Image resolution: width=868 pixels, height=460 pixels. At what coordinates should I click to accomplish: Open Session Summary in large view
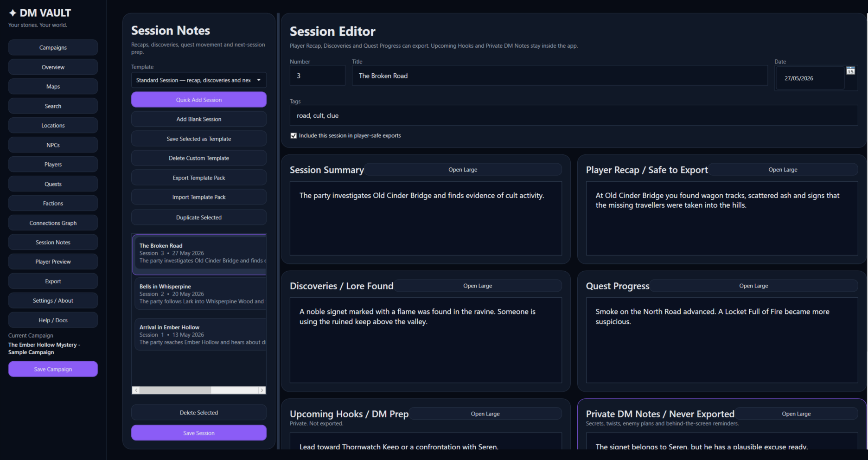point(463,170)
